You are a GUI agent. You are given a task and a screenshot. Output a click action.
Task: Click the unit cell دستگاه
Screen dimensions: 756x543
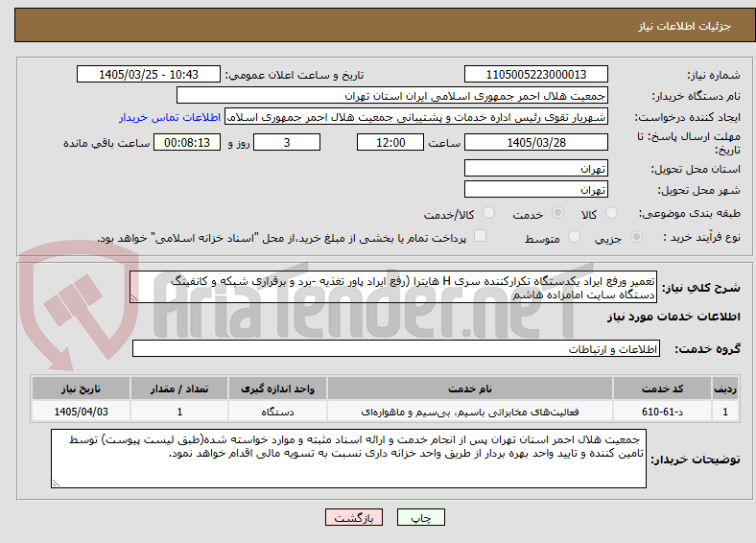coord(277,412)
